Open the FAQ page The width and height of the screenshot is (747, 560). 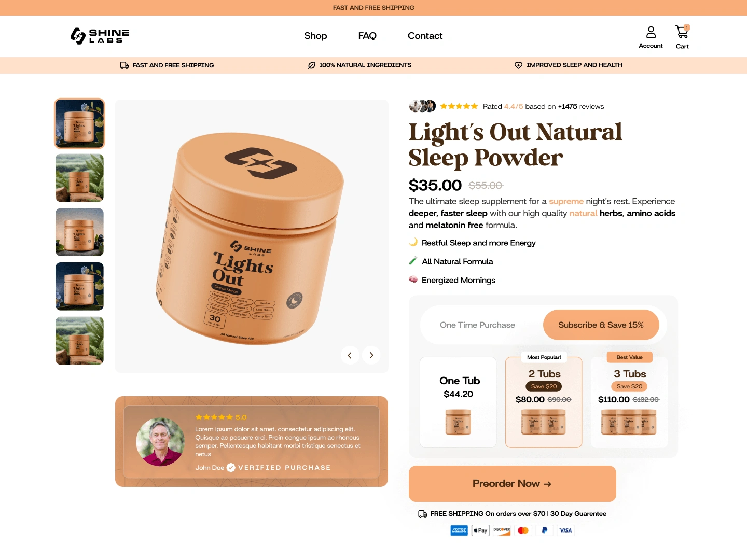pyautogui.click(x=367, y=36)
